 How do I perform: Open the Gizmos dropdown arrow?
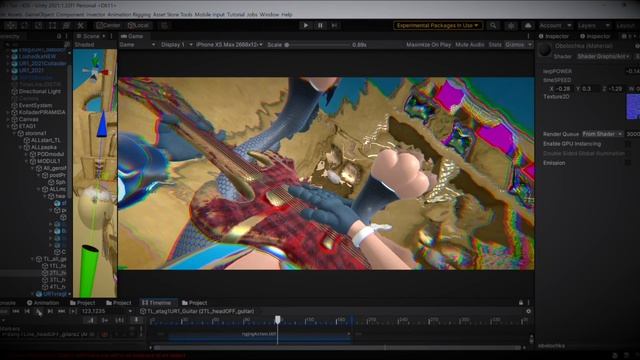tap(530, 44)
